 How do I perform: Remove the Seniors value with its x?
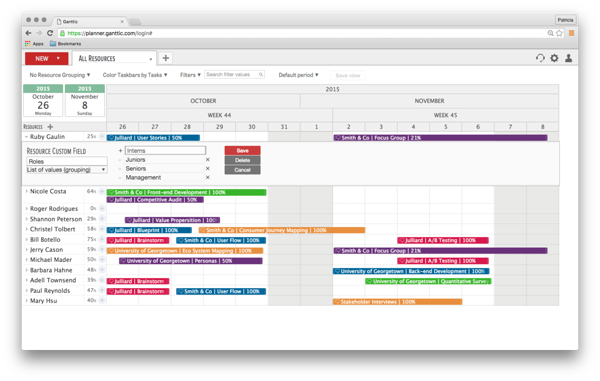(x=208, y=168)
